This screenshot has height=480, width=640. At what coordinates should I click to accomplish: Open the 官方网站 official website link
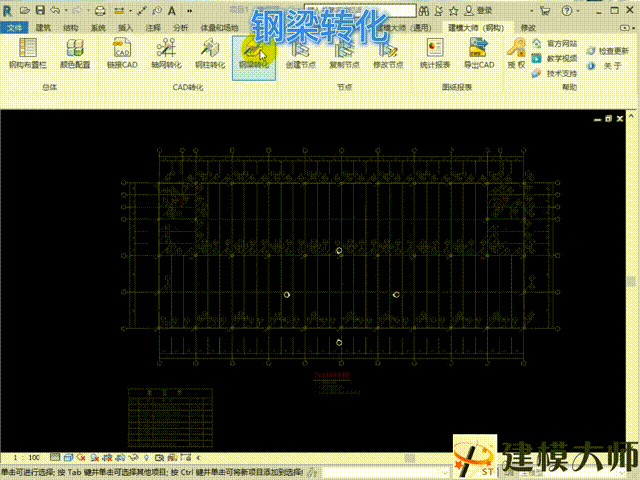pyautogui.click(x=555, y=43)
